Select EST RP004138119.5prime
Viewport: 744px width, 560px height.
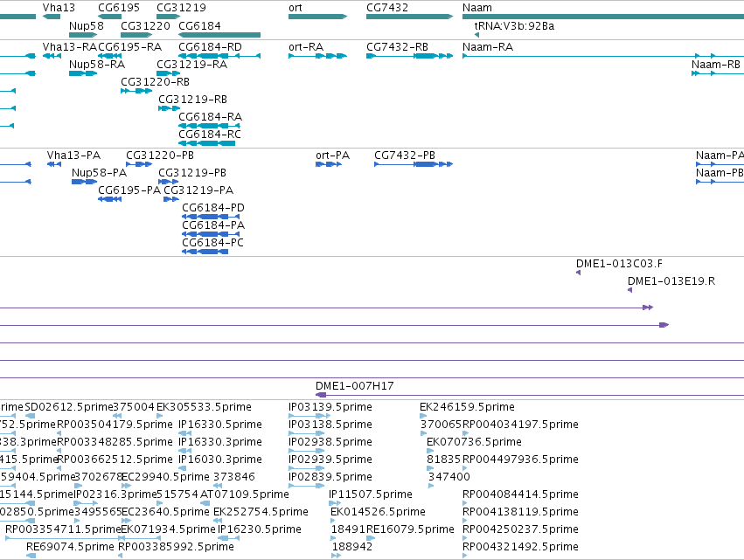tap(465, 521)
